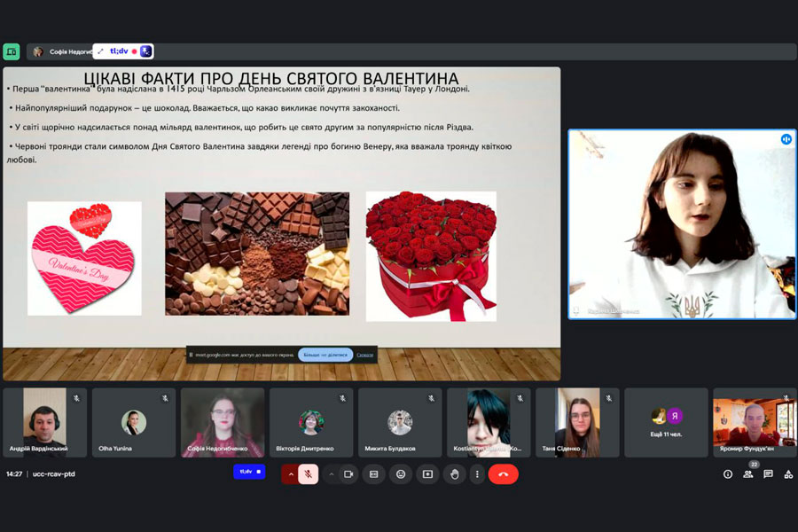Viewport: 798px width, 532px height.
Task: Select the "Ещё 11 чел." participants tile
Action: tap(666, 422)
